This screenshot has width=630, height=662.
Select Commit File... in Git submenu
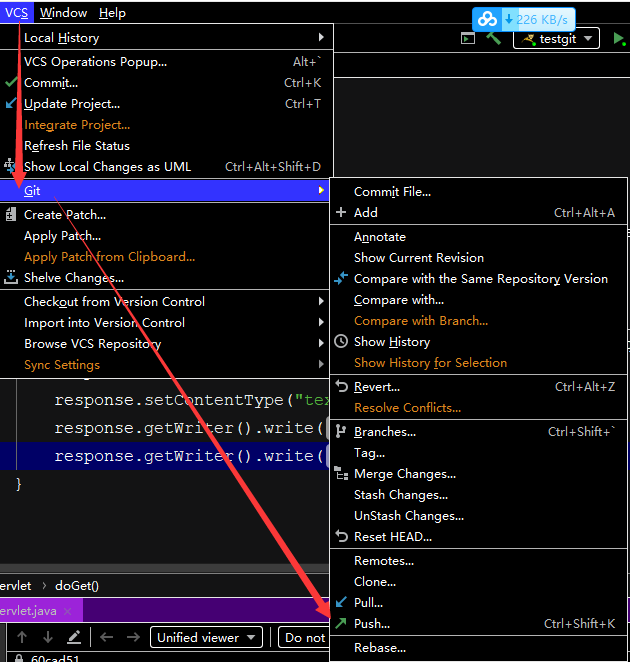click(x=478, y=192)
